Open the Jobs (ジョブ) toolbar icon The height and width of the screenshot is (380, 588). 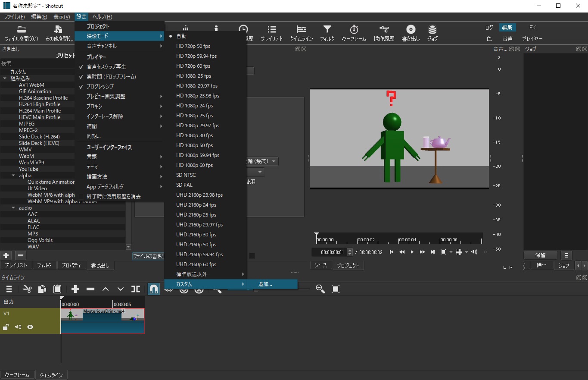click(x=432, y=29)
